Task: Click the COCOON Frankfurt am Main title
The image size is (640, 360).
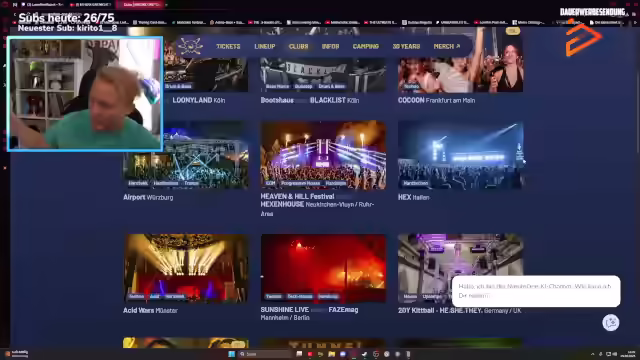Action: click(x=436, y=100)
